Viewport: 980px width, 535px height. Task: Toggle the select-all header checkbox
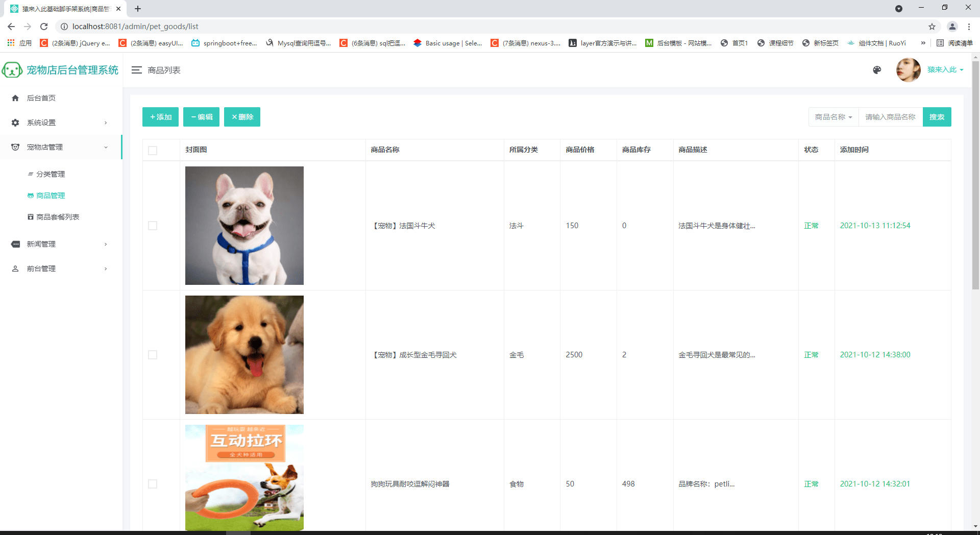153,150
